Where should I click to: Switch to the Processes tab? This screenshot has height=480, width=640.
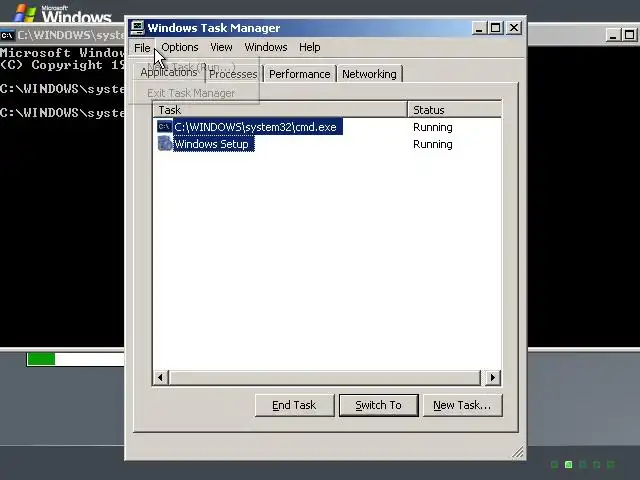pos(233,74)
